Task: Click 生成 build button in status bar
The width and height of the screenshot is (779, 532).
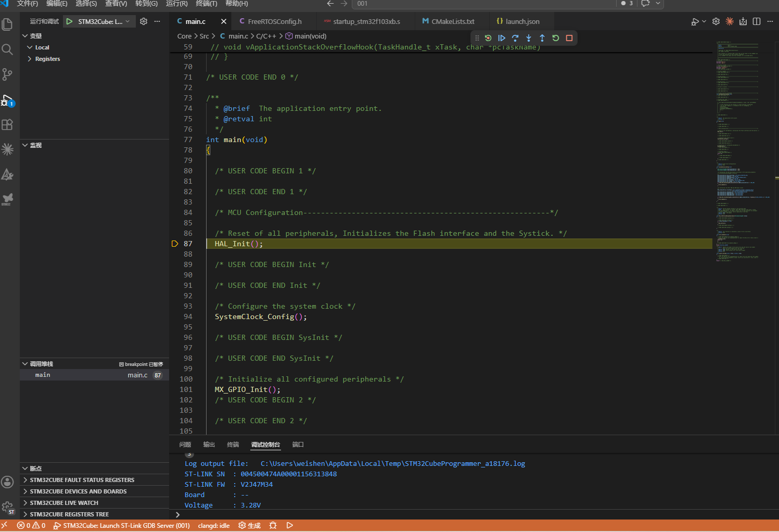Action: 250,525
